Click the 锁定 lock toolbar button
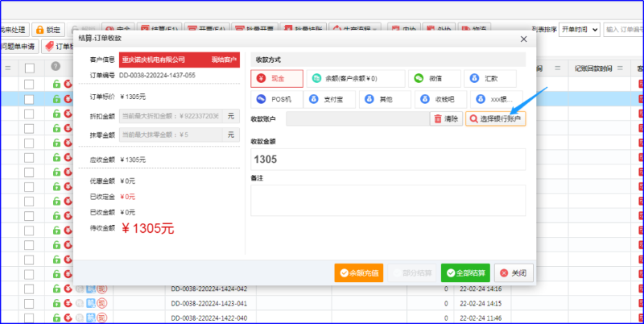 (49, 29)
